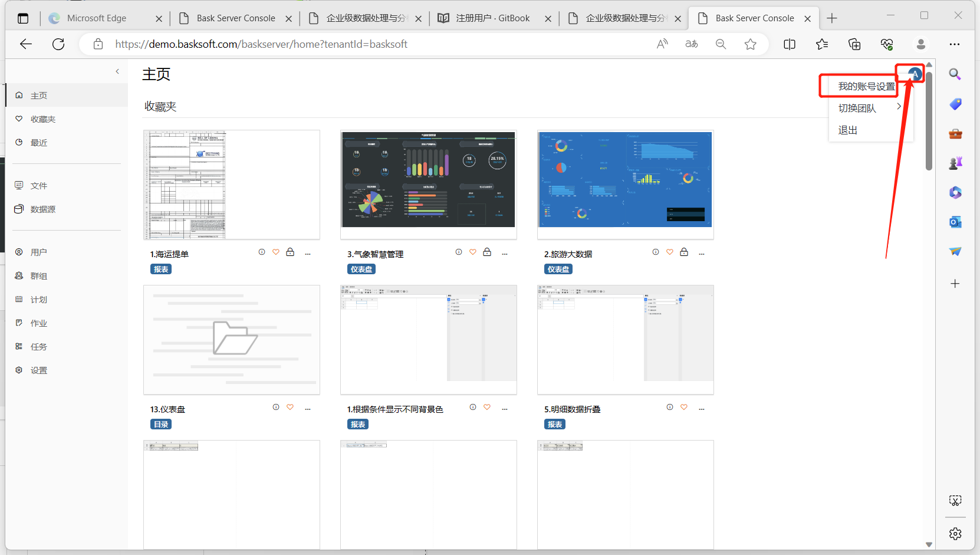Add this page to favorites star
Image resolution: width=980 pixels, height=555 pixels.
coord(750,44)
